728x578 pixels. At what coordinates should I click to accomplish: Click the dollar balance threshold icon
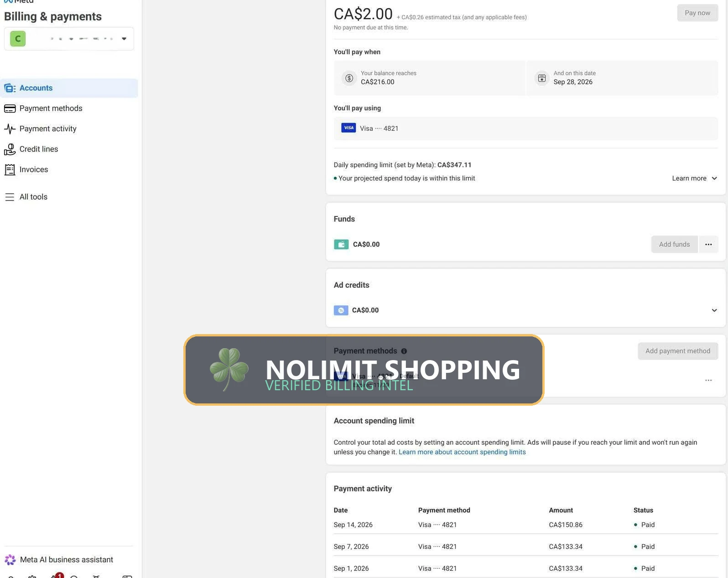(349, 78)
